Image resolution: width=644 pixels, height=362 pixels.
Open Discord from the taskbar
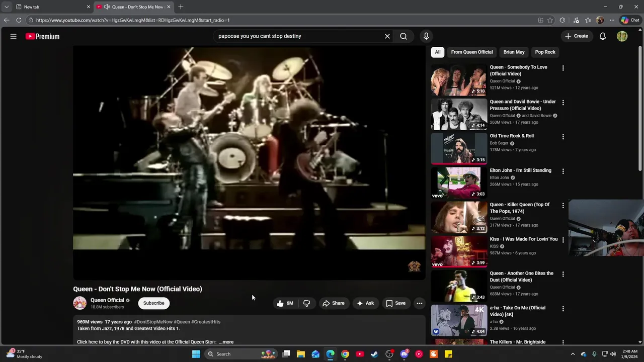pyautogui.click(x=404, y=354)
